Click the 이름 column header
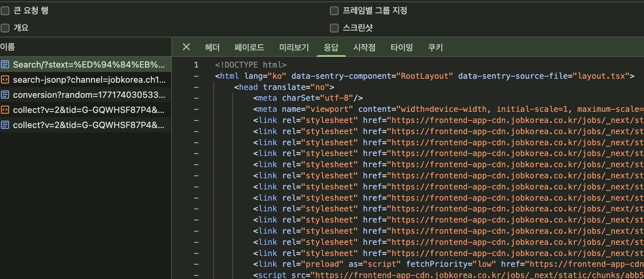 pyautogui.click(x=86, y=47)
